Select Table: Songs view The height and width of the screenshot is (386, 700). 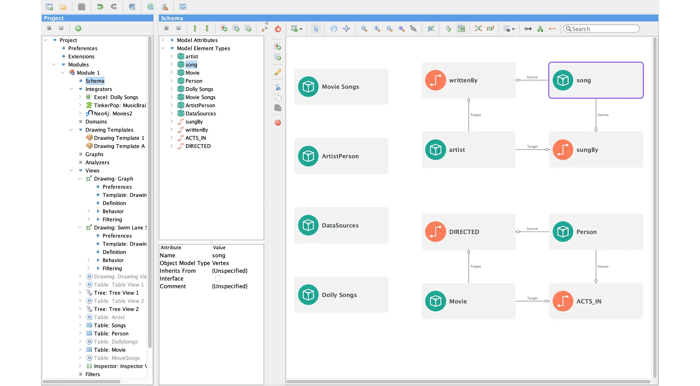(109, 325)
